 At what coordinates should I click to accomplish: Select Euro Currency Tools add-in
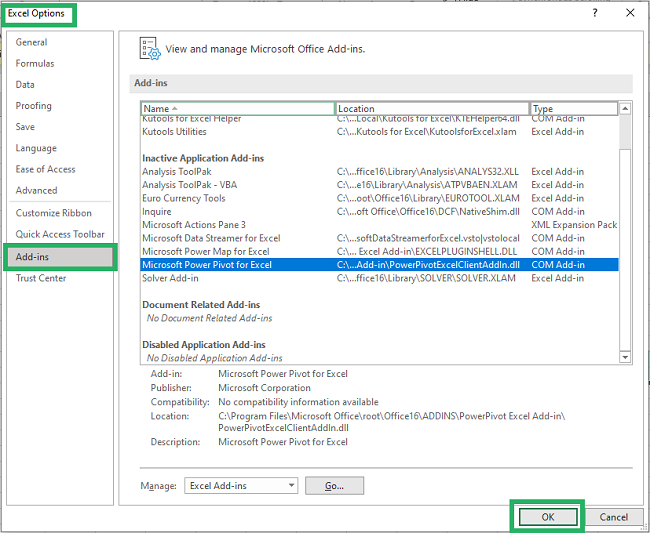(x=184, y=198)
